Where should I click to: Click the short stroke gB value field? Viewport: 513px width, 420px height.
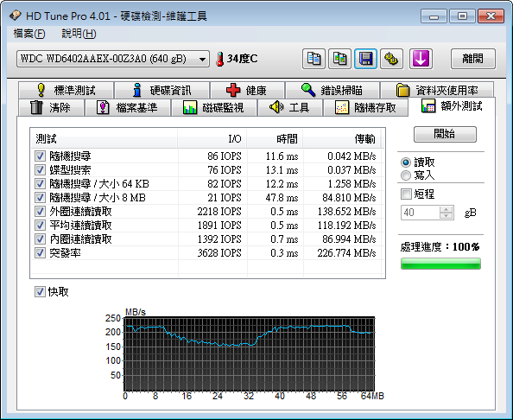(421, 213)
